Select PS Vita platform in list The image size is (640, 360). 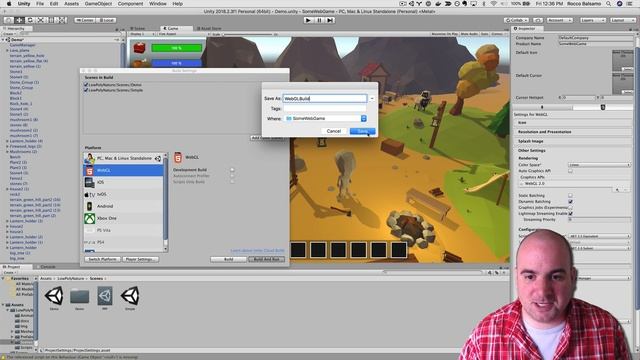[x=123, y=230]
